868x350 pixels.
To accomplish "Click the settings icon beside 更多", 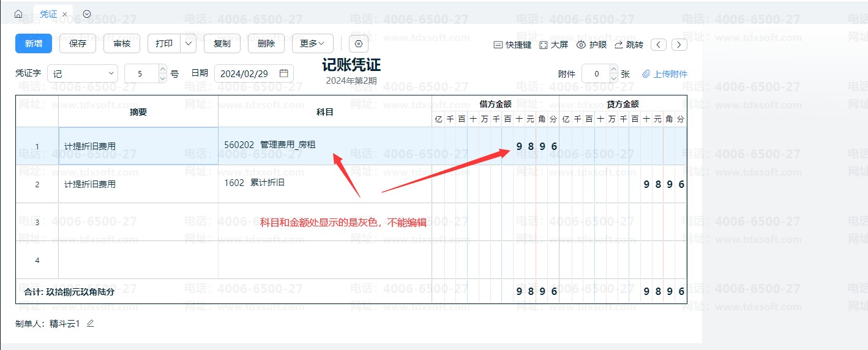I will pyautogui.click(x=359, y=43).
